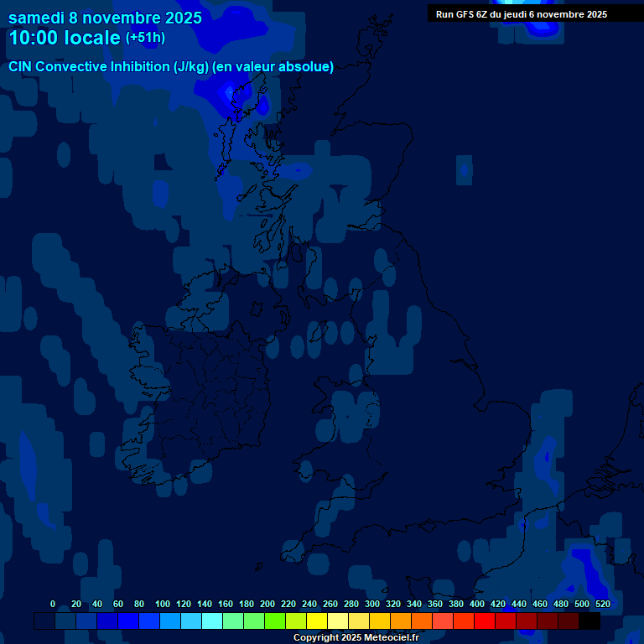Click the 'Run GFS 6Z' info banner

(522, 14)
